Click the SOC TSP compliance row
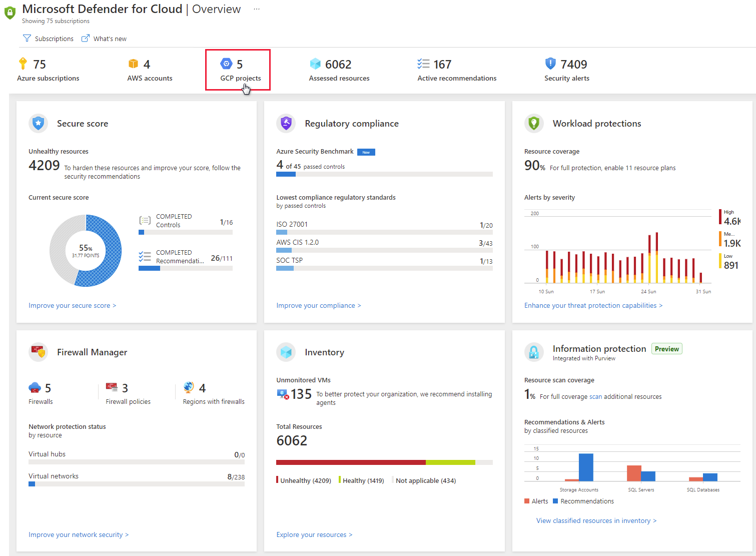This screenshot has height=556, width=756. click(384, 264)
